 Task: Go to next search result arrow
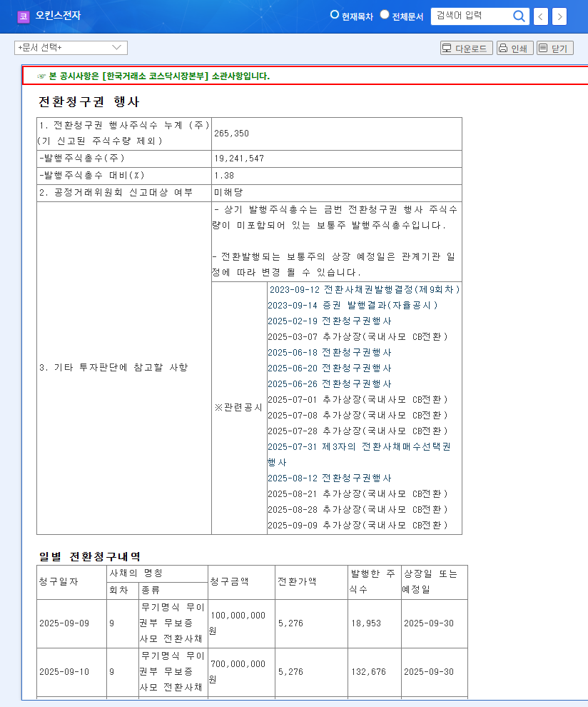(x=559, y=16)
